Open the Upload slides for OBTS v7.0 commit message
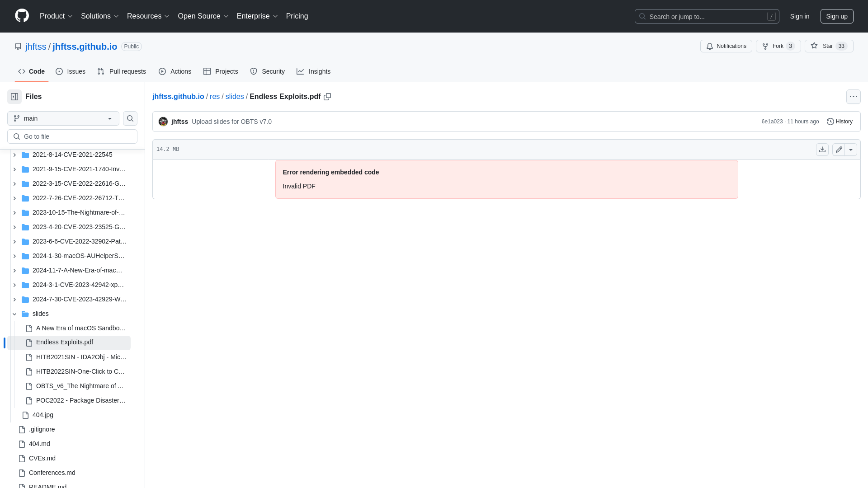Viewport: 868px width, 488px height. (231, 122)
